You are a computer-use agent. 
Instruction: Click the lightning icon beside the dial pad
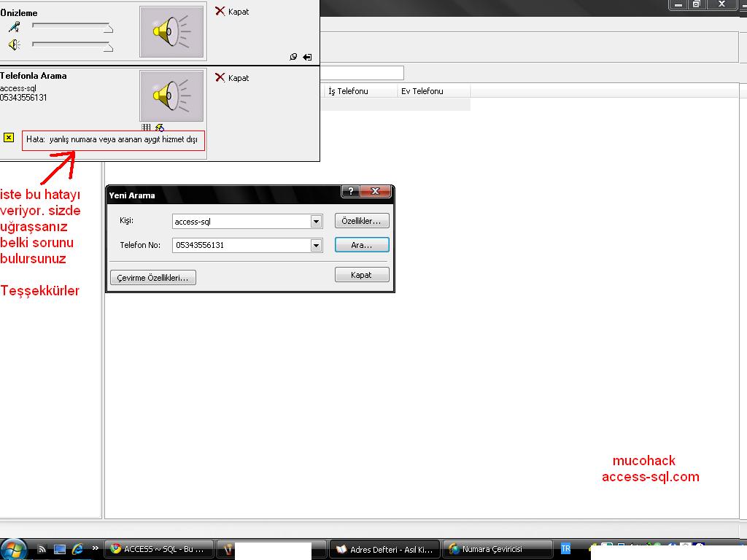click(159, 128)
